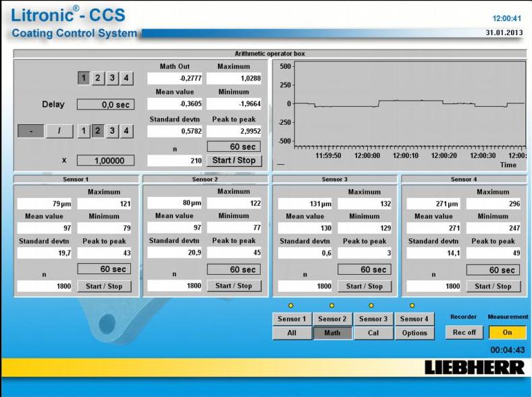Screen dimensions: 532x397
Task: Open the Sensor 4 view tab
Action: 415,319
